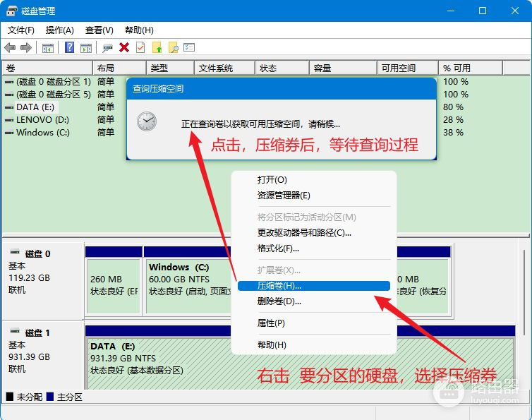The image size is (532, 420).
Task: Click the LENOVO (D:) row drive icon
Action: 9,120
